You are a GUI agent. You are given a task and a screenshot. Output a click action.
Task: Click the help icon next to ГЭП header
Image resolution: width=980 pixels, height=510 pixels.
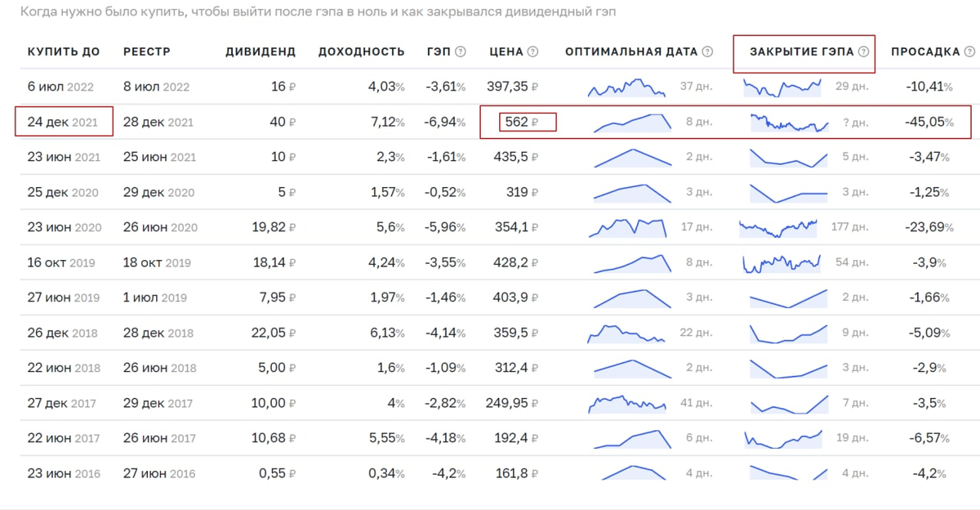[x=461, y=51]
